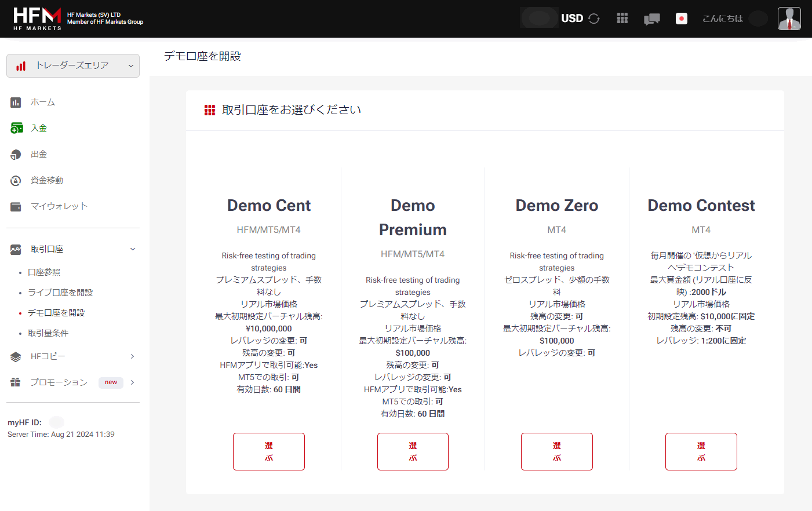
Task: Click the 入金 deposit icon
Action: tap(16, 128)
